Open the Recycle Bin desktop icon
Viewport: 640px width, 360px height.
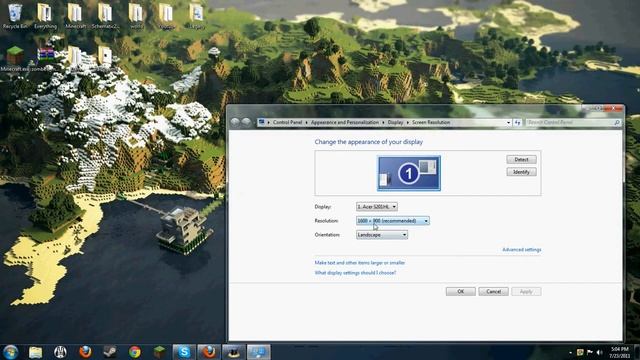point(15,16)
